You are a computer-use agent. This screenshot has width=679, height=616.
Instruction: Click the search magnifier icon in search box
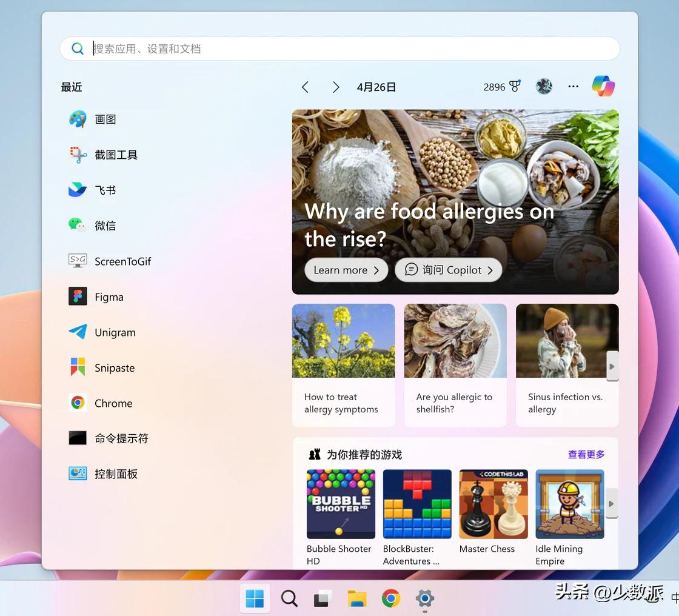(78, 49)
